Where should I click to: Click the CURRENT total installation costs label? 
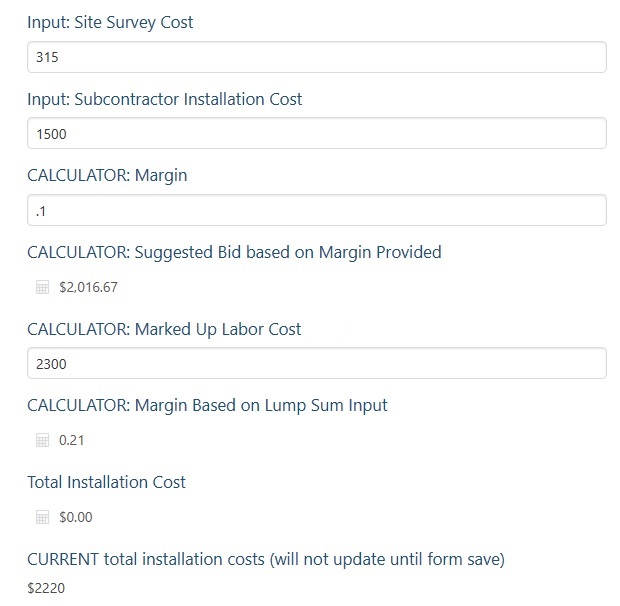265,559
